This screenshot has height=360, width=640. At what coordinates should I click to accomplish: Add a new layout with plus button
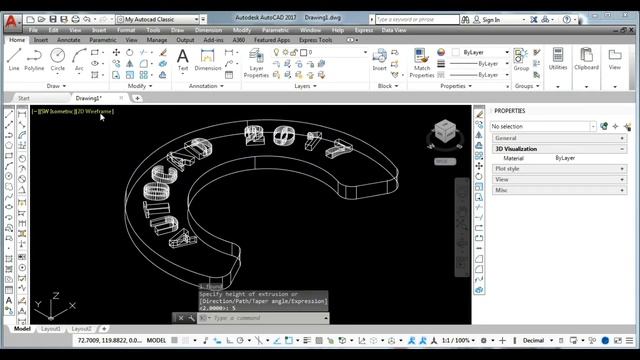(104, 329)
